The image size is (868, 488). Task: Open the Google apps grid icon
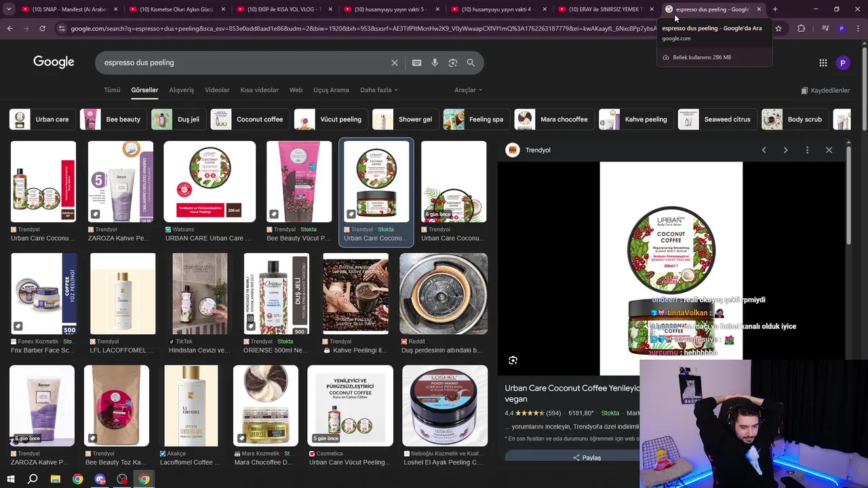coord(823,63)
